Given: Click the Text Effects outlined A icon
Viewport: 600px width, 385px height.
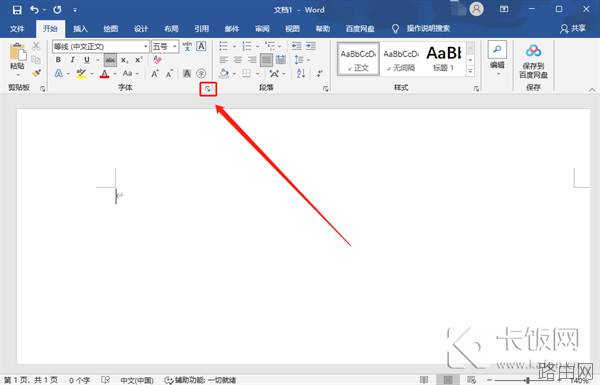Looking at the screenshot, I should tap(59, 73).
